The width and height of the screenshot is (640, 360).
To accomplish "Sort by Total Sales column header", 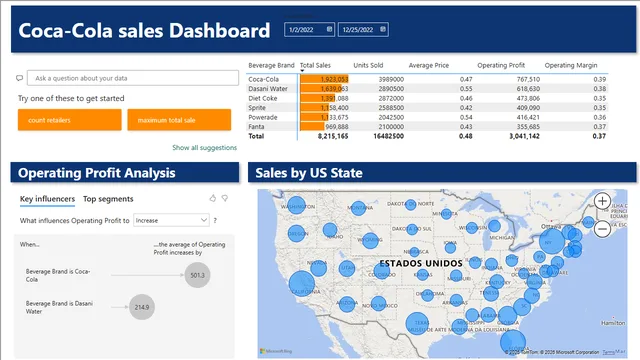I will coord(315,65).
